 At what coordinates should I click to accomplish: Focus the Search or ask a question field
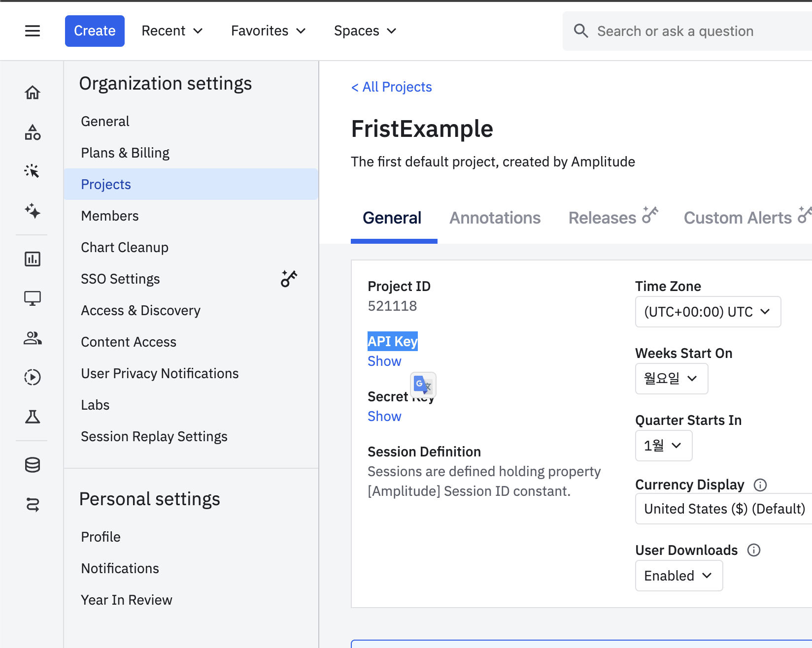pyautogui.click(x=687, y=31)
